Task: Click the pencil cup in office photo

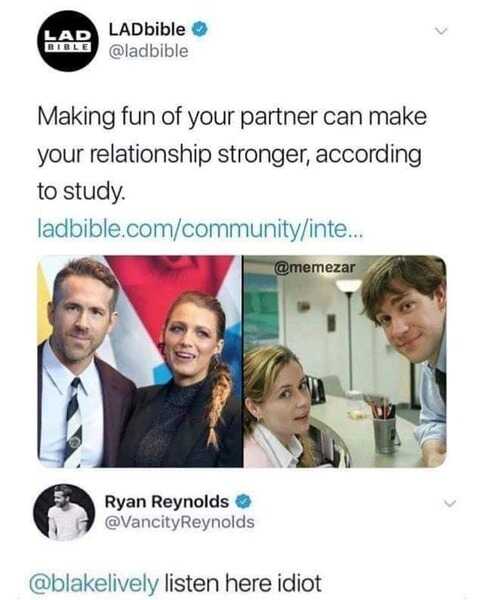Action: click(x=385, y=428)
